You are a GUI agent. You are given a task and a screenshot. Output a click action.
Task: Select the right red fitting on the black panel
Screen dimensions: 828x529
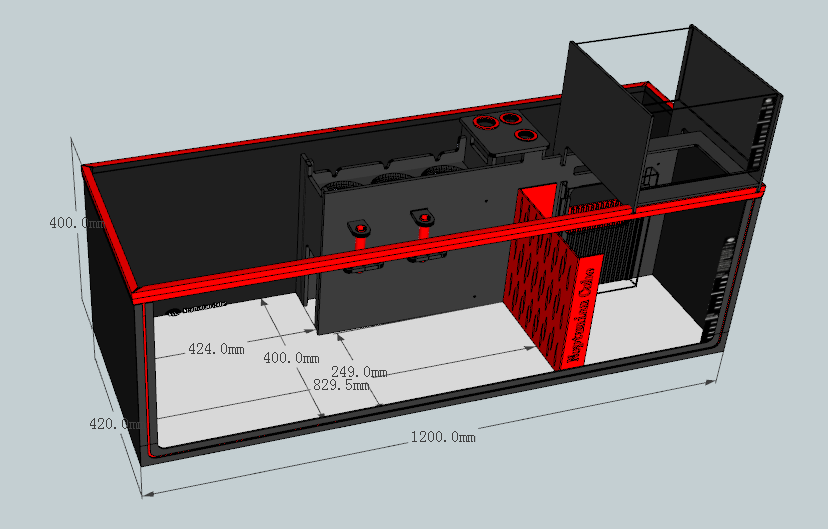[x=423, y=217]
